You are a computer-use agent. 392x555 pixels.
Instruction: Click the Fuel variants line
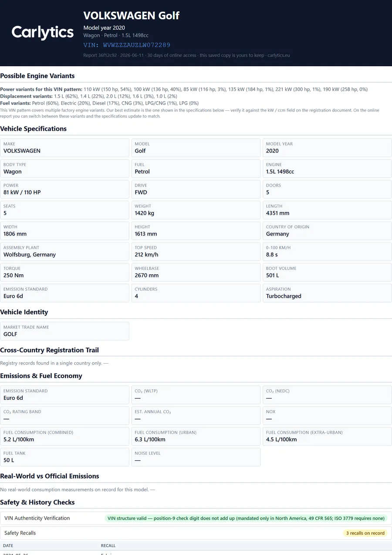coord(99,103)
